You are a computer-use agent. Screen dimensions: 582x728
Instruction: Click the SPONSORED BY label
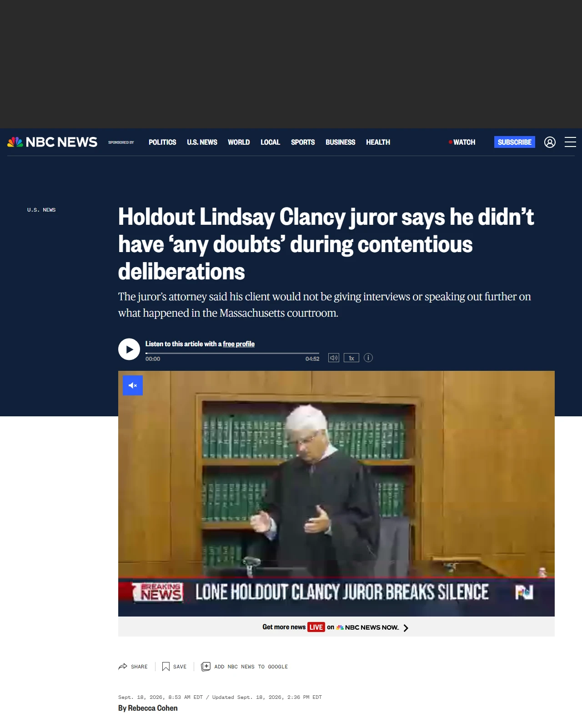[121, 142]
